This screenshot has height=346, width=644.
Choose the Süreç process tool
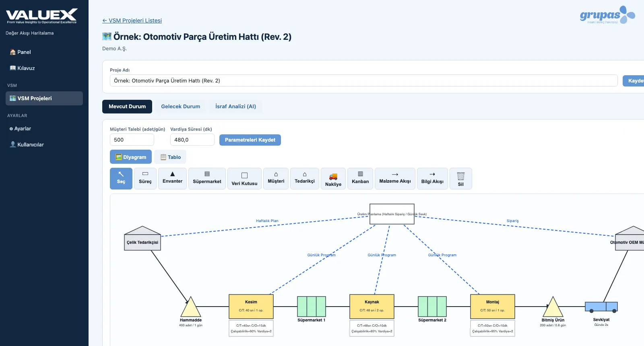(x=145, y=179)
